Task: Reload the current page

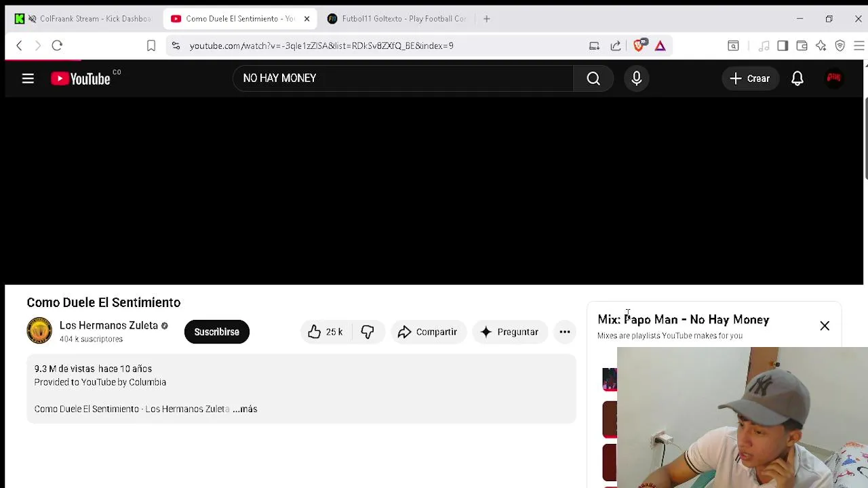Action: pos(57,46)
